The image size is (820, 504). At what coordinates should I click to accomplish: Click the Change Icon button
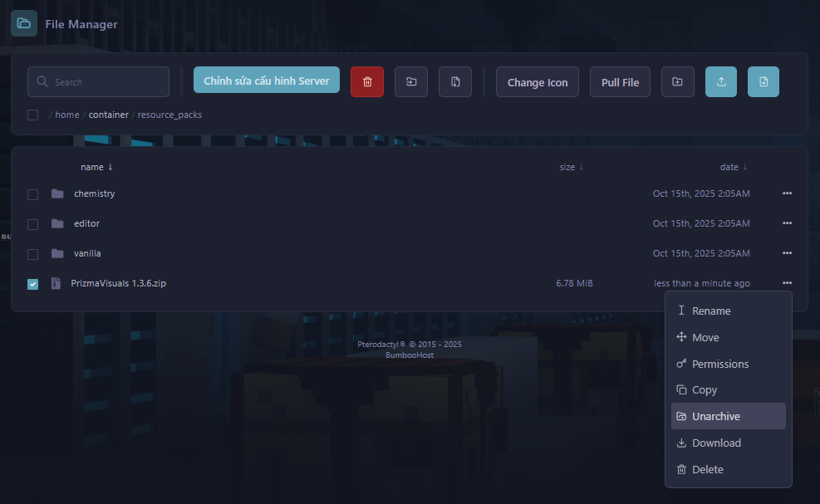538,82
